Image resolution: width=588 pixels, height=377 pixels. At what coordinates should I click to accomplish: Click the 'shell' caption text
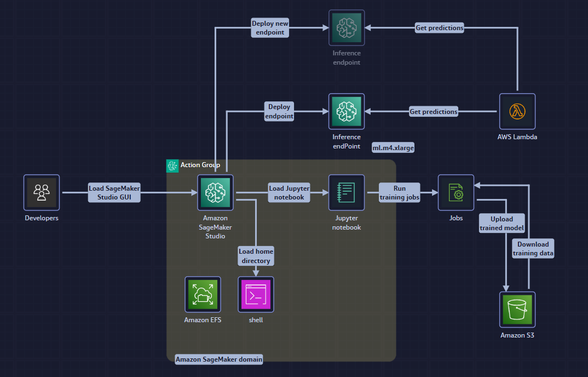pos(256,320)
